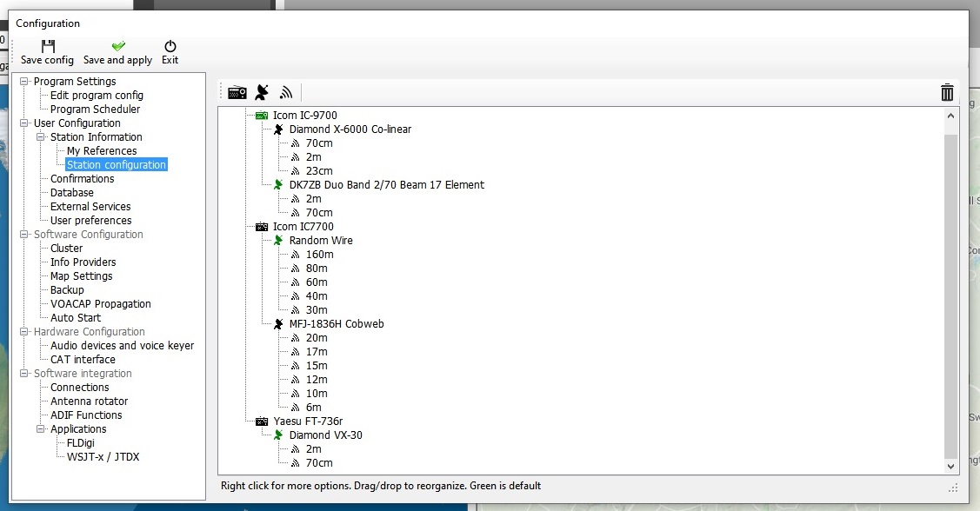Open Program Scheduler settings
Screen dimensions: 980x511
(x=95, y=109)
